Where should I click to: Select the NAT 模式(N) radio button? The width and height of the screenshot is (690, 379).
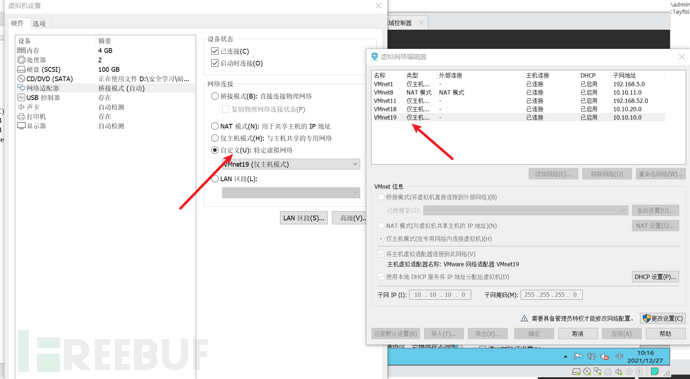pos(215,126)
